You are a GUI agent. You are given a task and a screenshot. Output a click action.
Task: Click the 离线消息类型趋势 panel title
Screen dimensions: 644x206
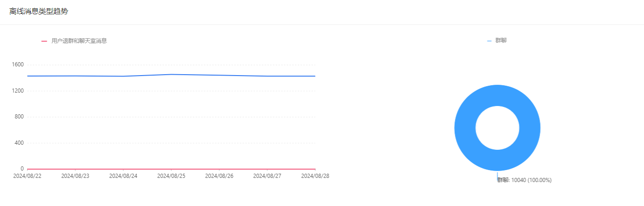click(x=39, y=12)
